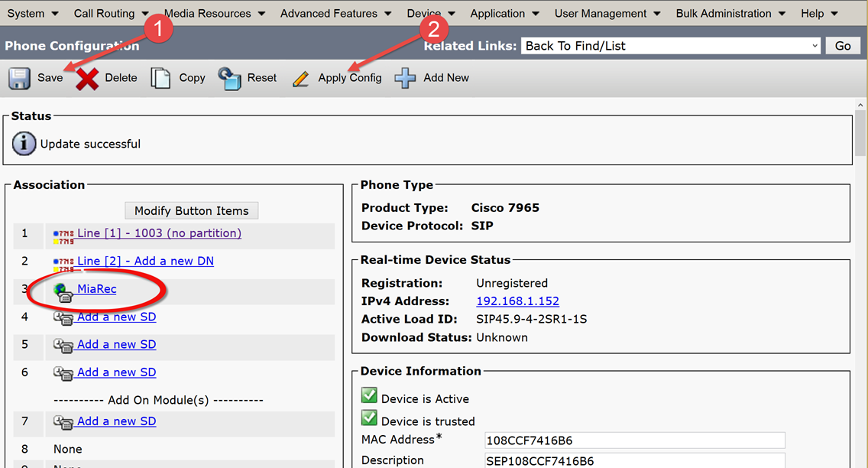
Task: Click the speed dial icon in row 7
Action: point(63,423)
